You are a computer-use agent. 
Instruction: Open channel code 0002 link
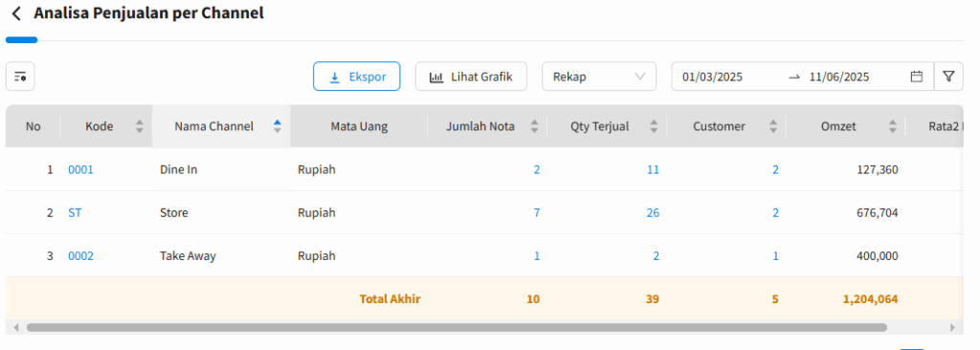[x=80, y=255]
